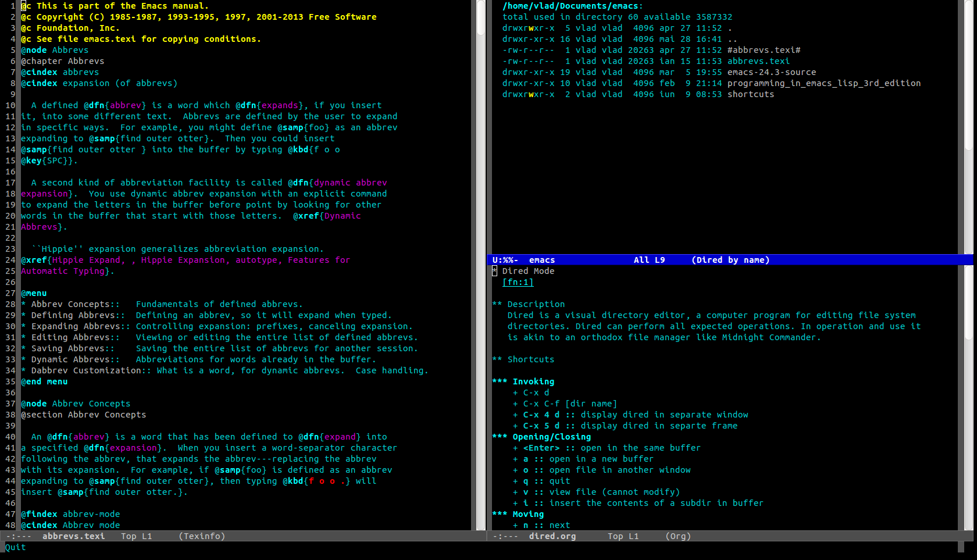The width and height of the screenshot is (977, 560).
Task: Click the abbrevs.texi buffer name in mode line
Action: click(73, 536)
